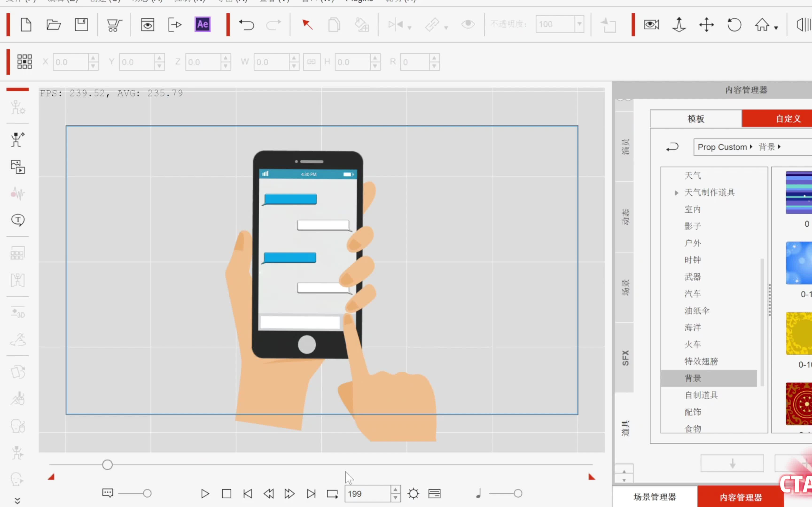812x507 pixels.
Task: Click the camera record mode icon
Action: pos(651,24)
